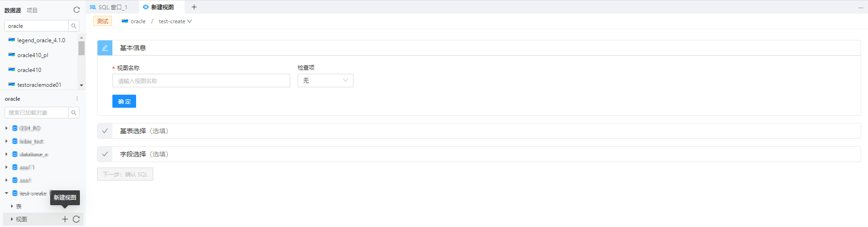Open the test-create schema dropdown
Image resolution: width=868 pixels, height=227 pixels.
pyautogui.click(x=175, y=21)
